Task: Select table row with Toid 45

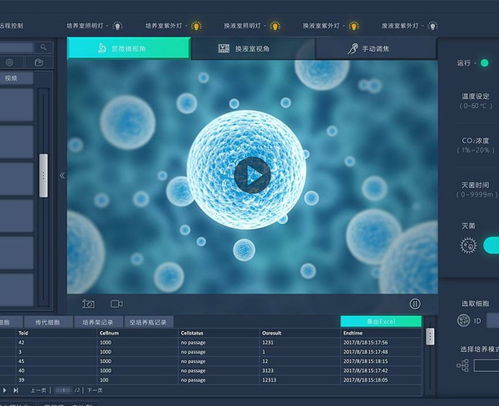Action: tap(211, 361)
